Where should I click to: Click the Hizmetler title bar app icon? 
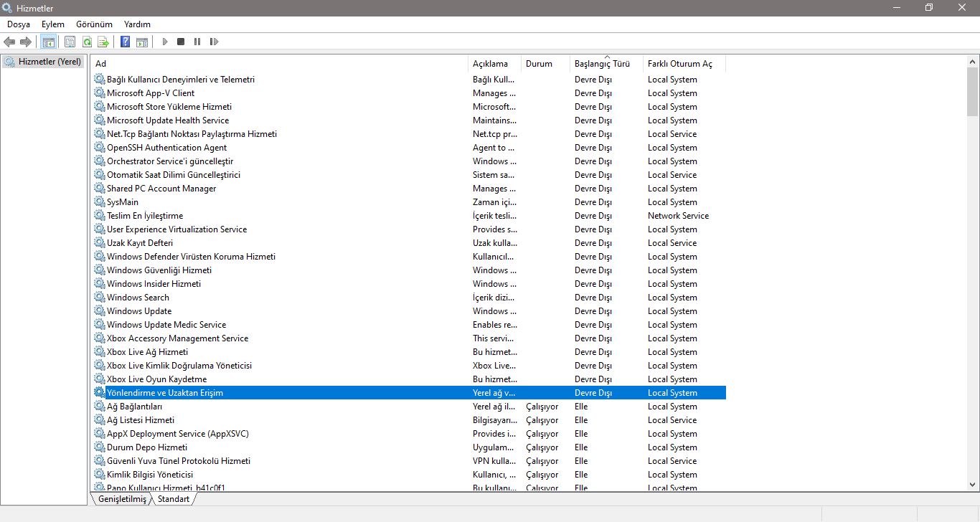(7, 8)
